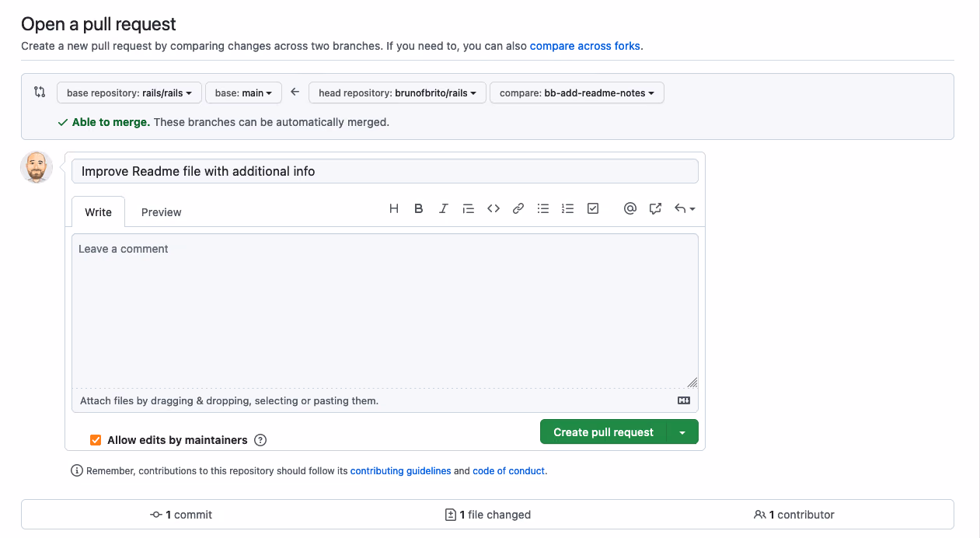View the 1 file changed section

[x=487, y=515]
